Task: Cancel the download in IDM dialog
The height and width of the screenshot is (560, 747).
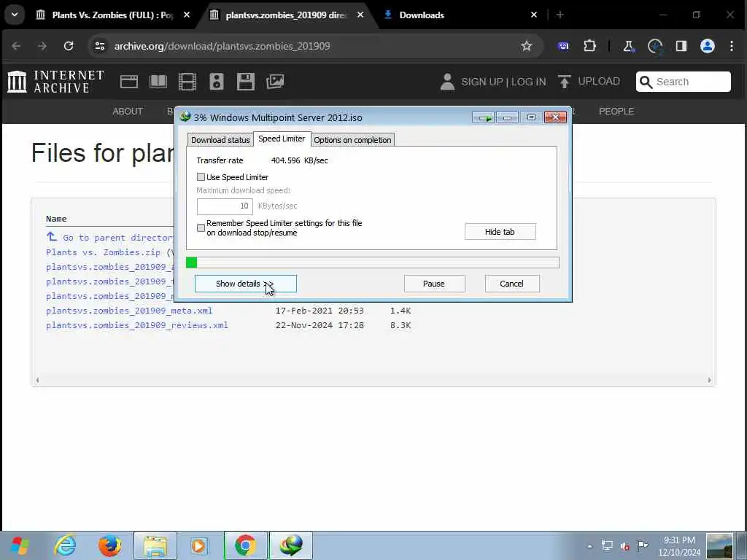Action: click(512, 284)
